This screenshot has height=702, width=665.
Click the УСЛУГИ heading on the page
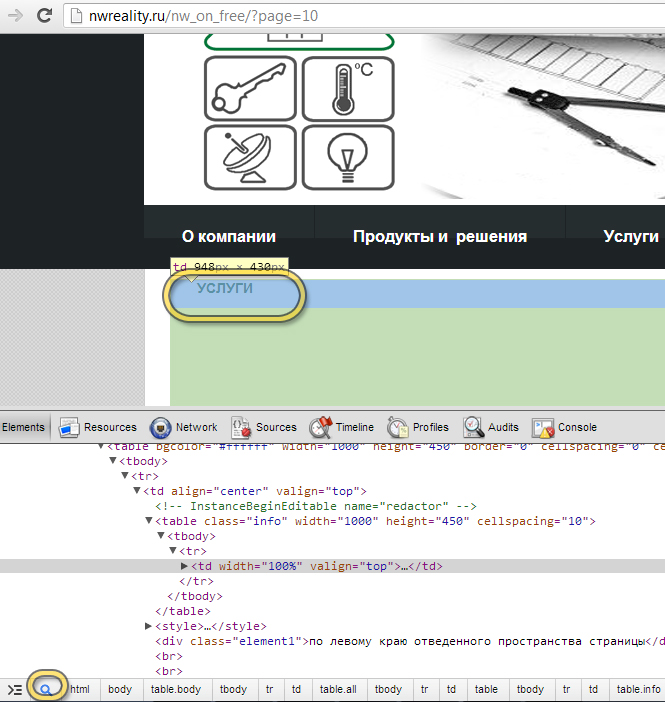(x=225, y=288)
